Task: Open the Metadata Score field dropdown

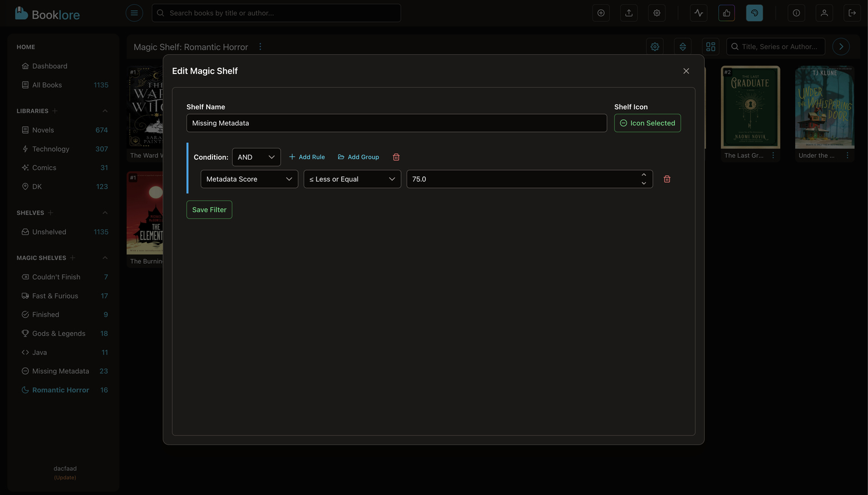Action: click(249, 179)
